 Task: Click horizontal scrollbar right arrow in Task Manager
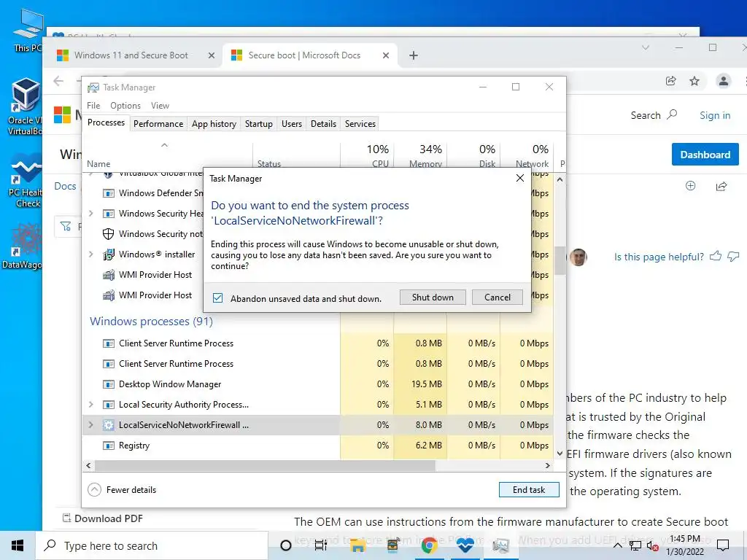548,465
